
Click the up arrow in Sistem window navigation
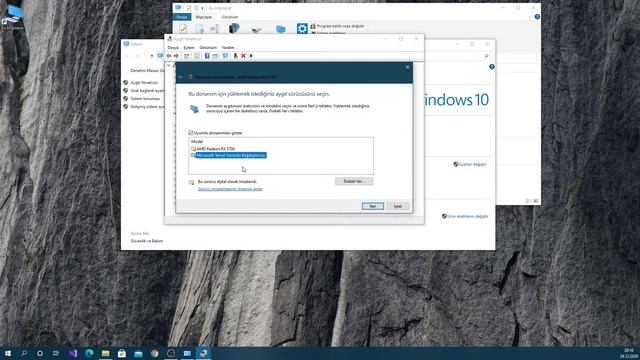[x=152, y=56]
